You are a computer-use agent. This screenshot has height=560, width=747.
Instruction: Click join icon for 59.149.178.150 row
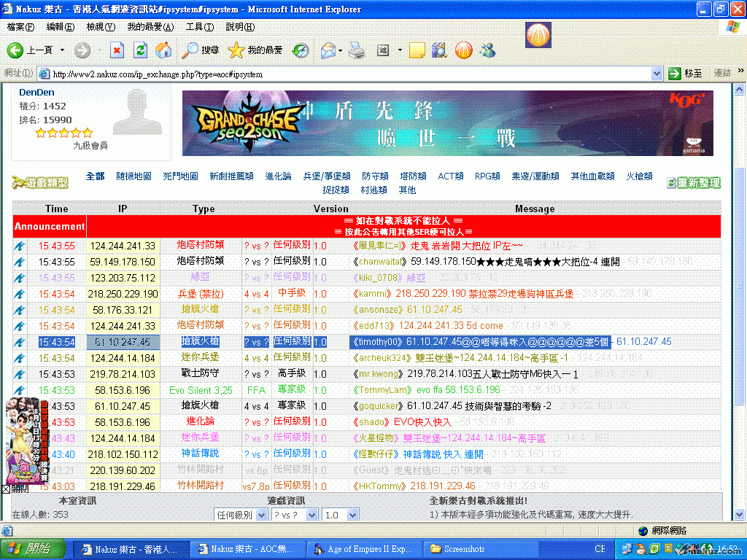(x=20, y=262)
